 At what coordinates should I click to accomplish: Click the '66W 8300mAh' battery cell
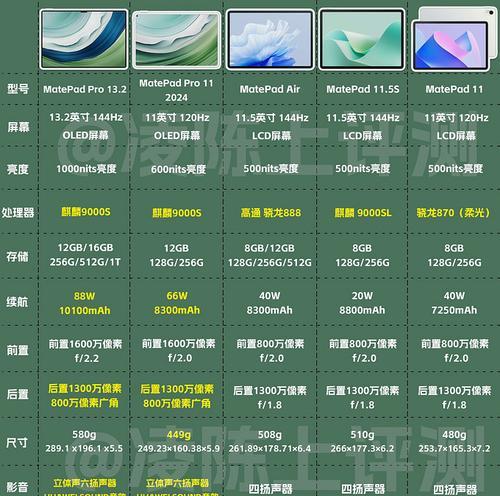point(177,303)
